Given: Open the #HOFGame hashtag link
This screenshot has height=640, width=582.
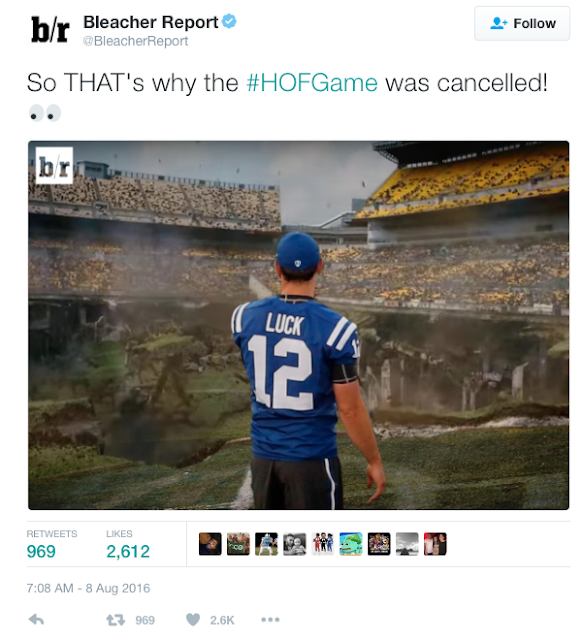Looking at the screenshot, I should point(312,83).
